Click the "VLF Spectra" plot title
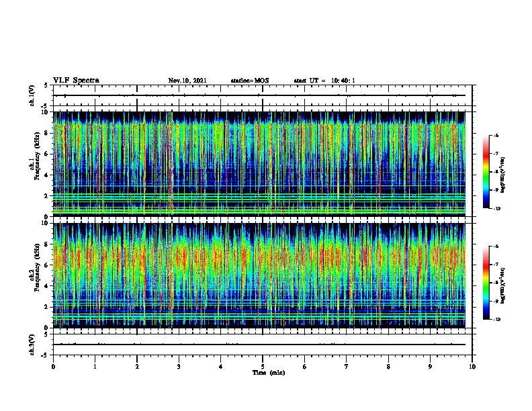The width and height of the screenshot is (532, 411). (76, 81)
